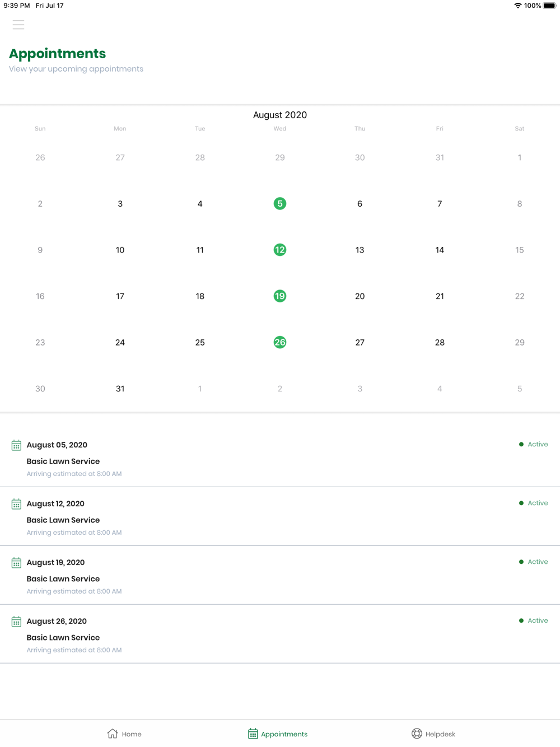This screenshot has width=560, height=747.
Task: Pick highlighted date 19 on calendar
Action: pos(280,296)
